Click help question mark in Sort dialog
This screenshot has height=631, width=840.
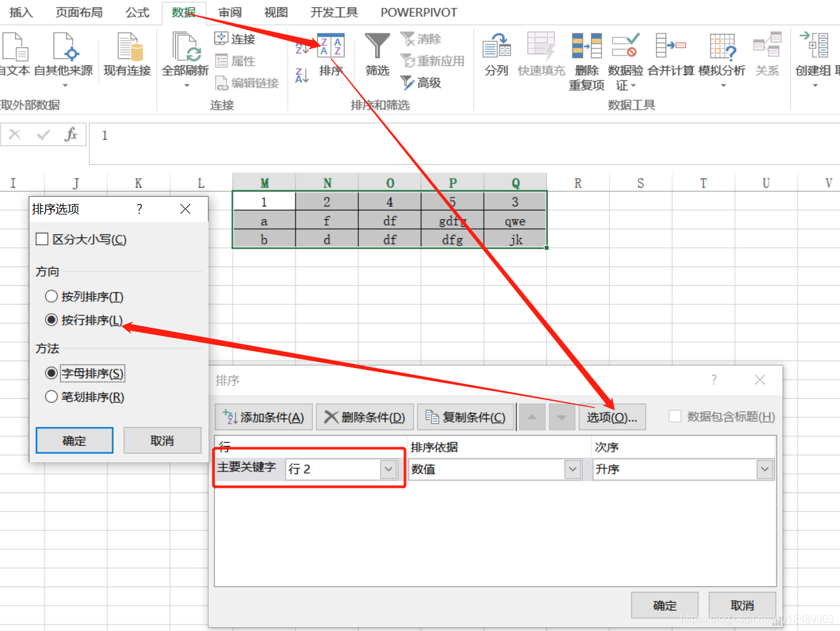coord(714,379)
